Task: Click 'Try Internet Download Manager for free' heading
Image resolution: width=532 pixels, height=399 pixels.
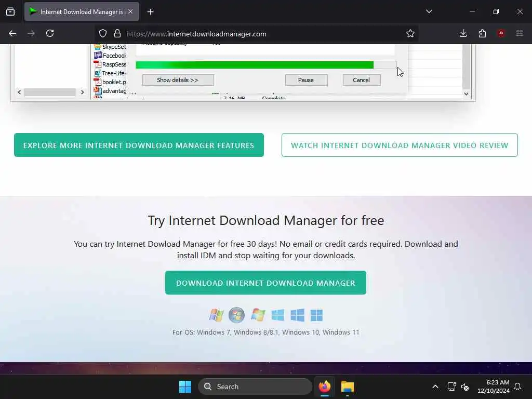Action: 266,220
